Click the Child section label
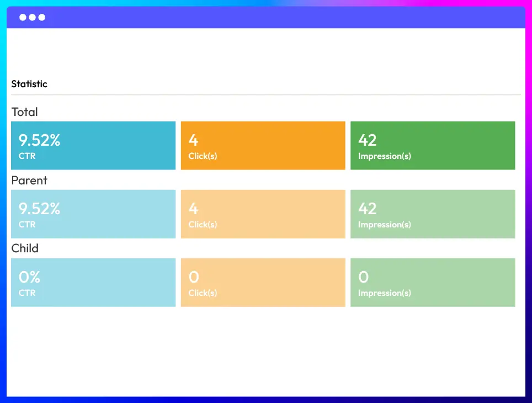The width and height of the screenshot is (532, 403). coord(25,248)
